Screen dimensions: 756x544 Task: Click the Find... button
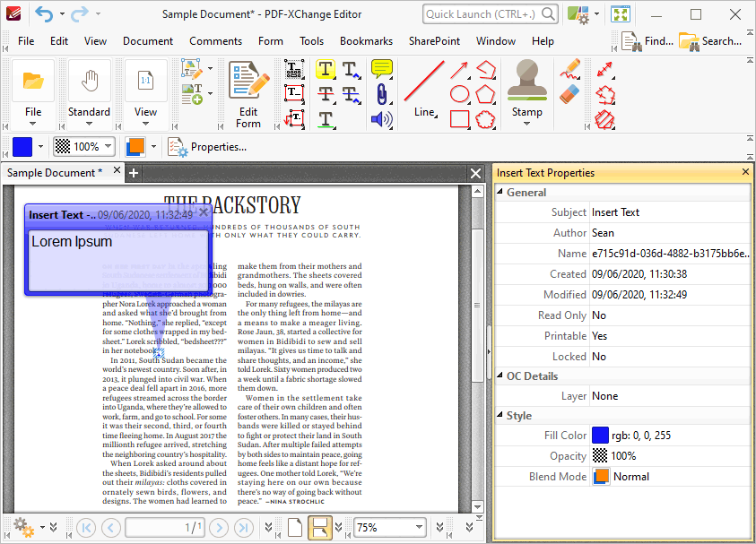(647, 41)
